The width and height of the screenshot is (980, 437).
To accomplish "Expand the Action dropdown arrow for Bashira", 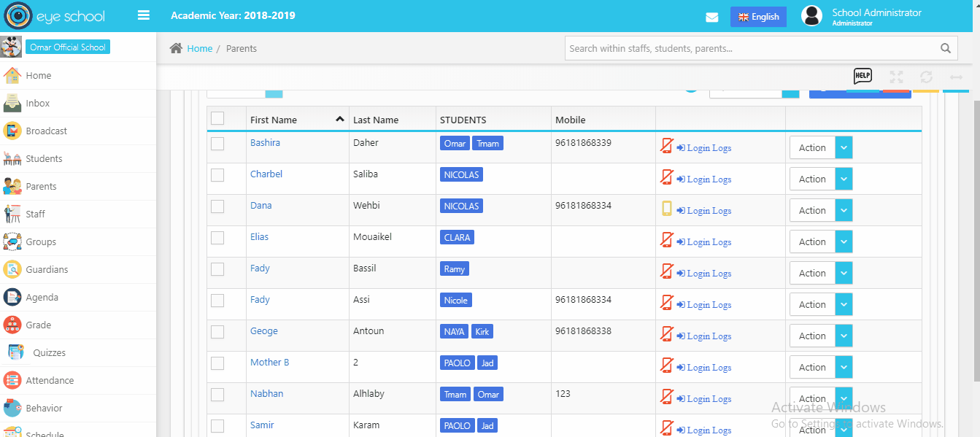I will pos(844,147).
